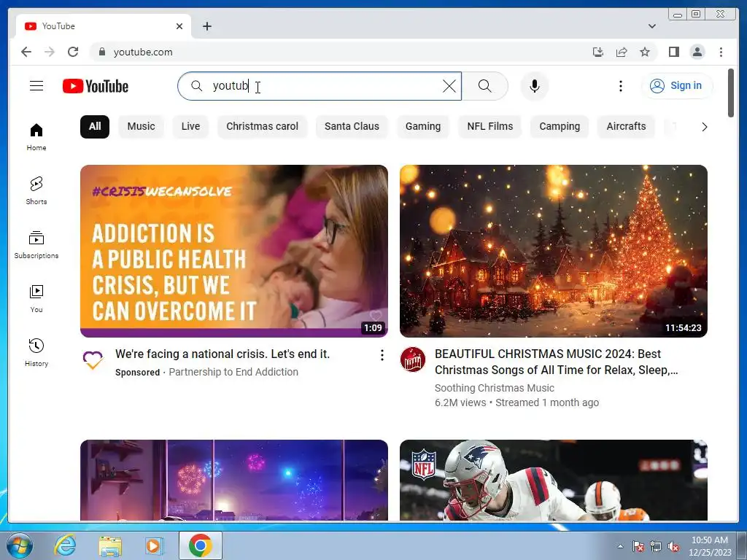This screenshot has width=747, height=560.
Task: Click the install app icon in address bar
Action: [x=598, y=52]
